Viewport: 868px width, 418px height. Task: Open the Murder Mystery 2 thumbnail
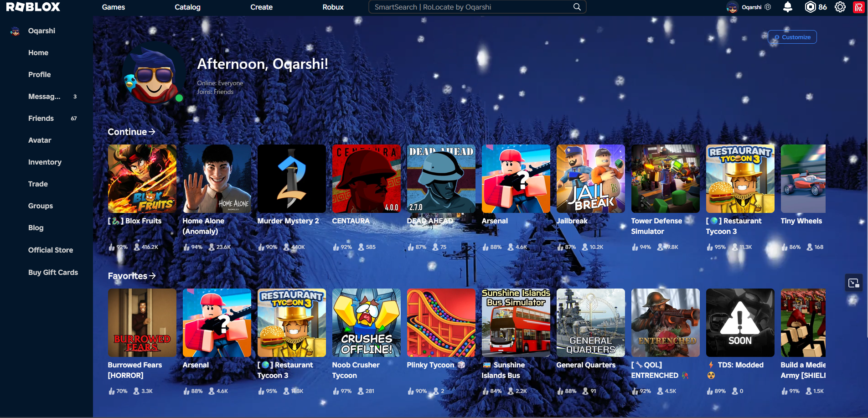tap(292, 179)
